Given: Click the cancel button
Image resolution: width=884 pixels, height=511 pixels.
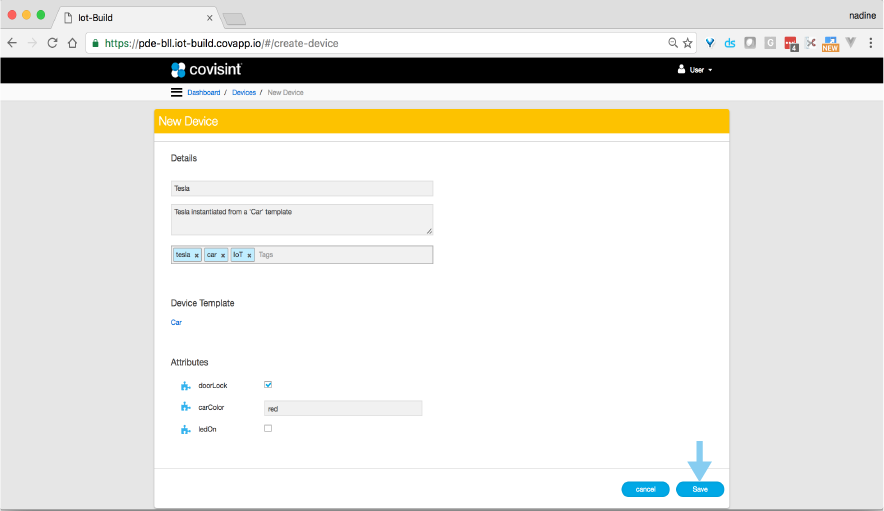Looking at the screenshot, I should [x=645, y=489].
